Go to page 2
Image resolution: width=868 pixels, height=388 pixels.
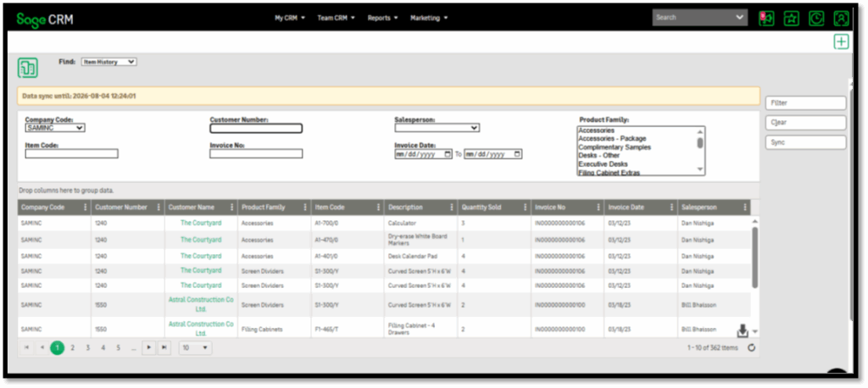pos(73,348)
